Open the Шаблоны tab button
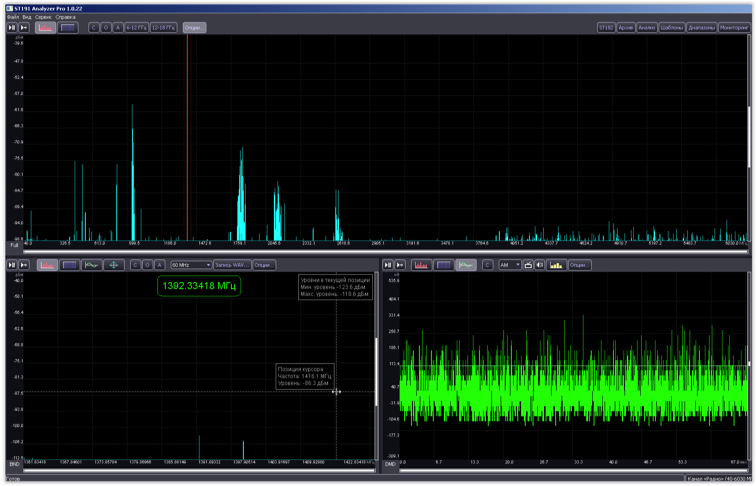The width and height of the screenshot is (756, 486). tap(672, 28)
